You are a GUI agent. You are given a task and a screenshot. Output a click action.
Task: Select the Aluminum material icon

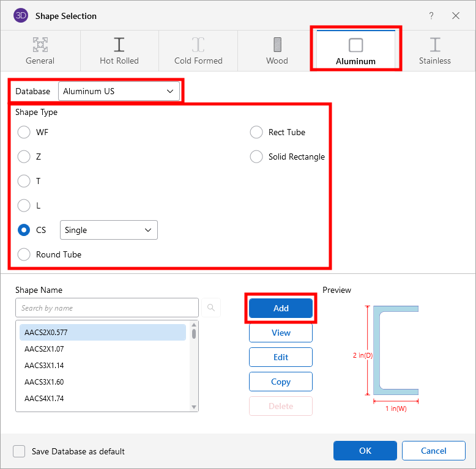coord(355,45)
